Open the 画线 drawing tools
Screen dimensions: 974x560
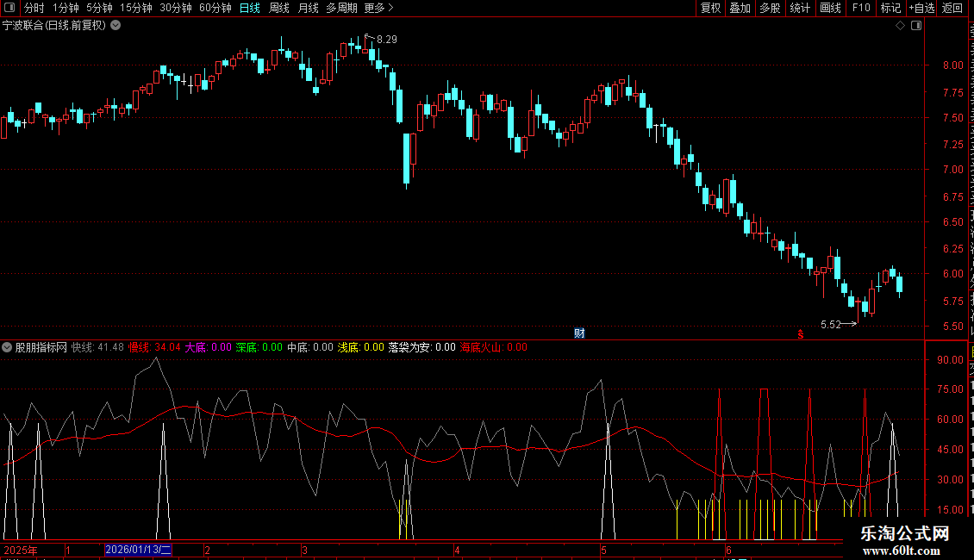pos(830,8)
